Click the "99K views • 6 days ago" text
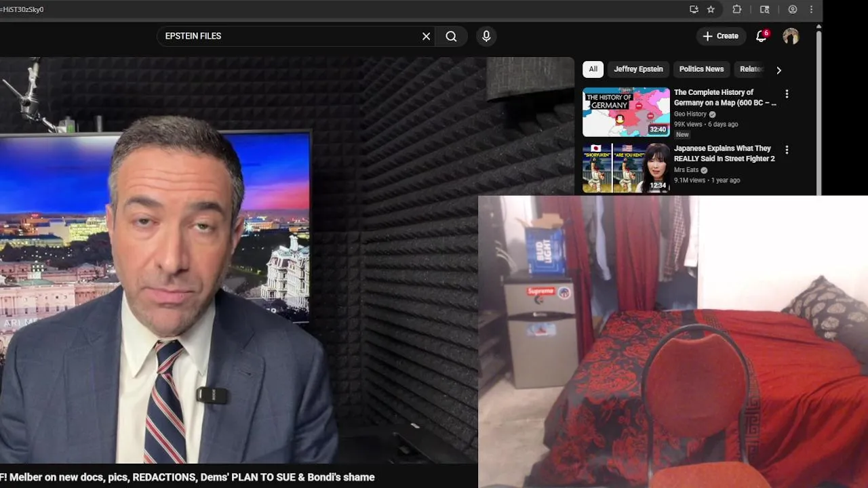Viewport: 868px width, 488px height. coord(706,125)
